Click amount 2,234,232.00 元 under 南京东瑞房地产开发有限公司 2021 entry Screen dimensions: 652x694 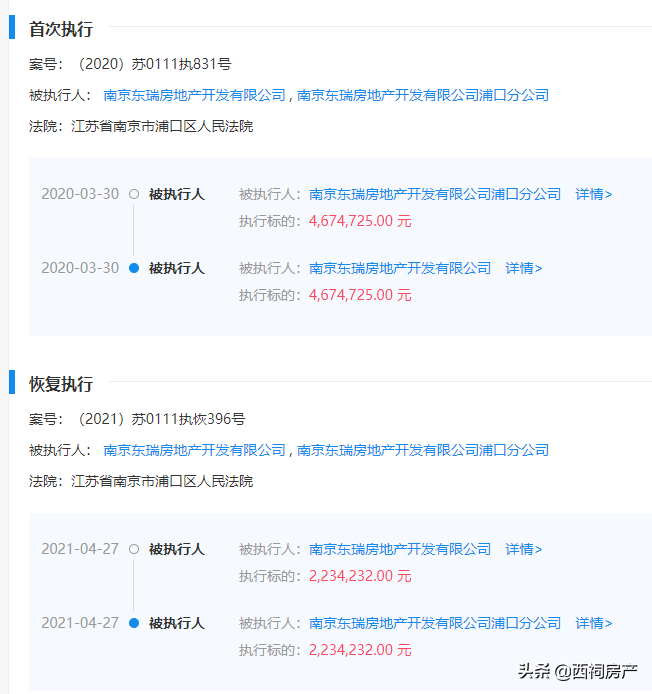[x=360, y=576]
